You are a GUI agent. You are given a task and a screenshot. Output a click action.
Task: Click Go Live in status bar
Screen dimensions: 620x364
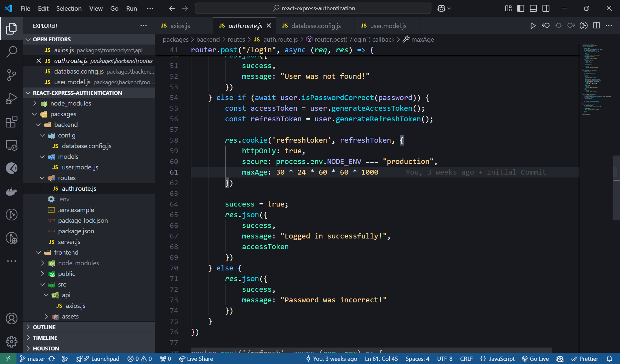pyautogui.click(x=535, y=359)
